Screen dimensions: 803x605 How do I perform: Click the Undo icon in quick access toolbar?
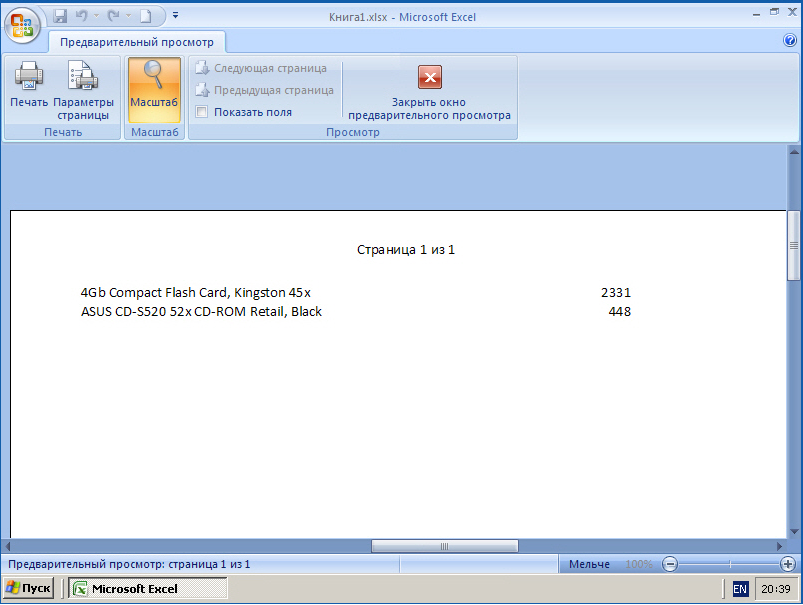click(x=81, y=16)
